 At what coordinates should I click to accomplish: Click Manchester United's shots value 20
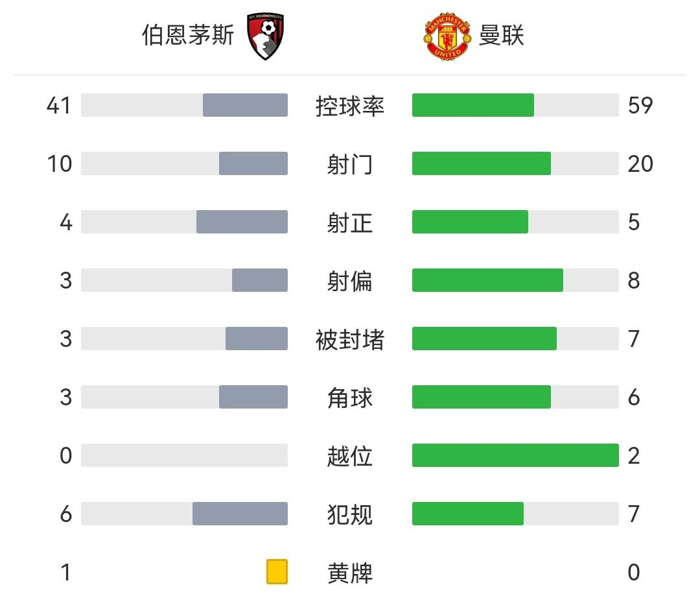pyautogui.click(x=640, y=164)
